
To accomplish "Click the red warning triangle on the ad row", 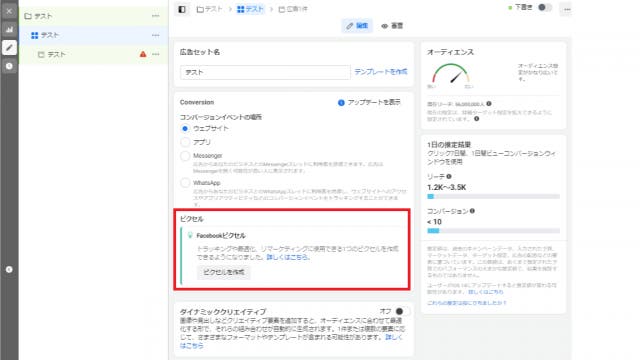I will click(x=143, y=54).
